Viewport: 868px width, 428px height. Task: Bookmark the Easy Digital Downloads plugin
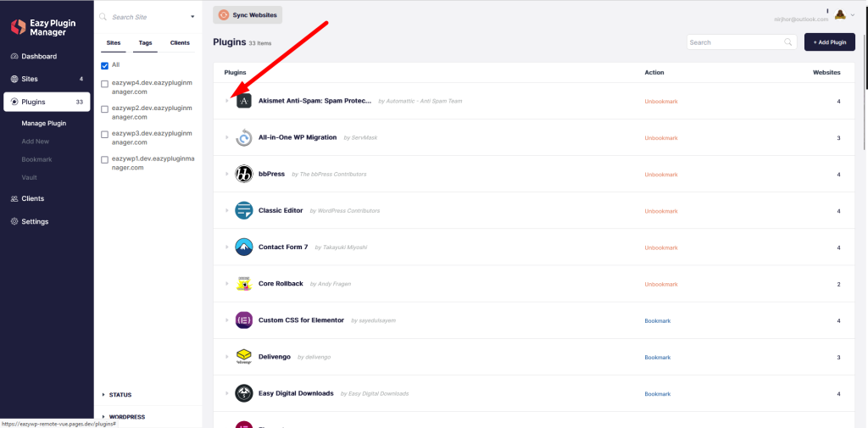coord(658,393)
